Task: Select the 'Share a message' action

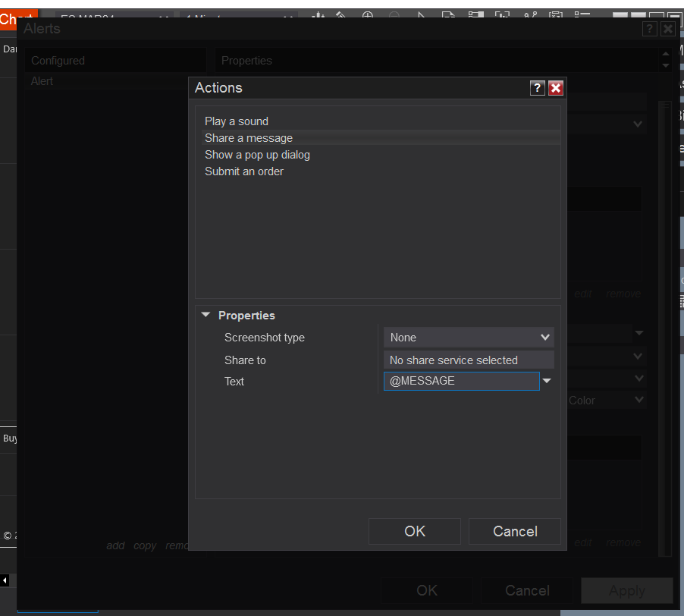Action: [x=381, y=138]
